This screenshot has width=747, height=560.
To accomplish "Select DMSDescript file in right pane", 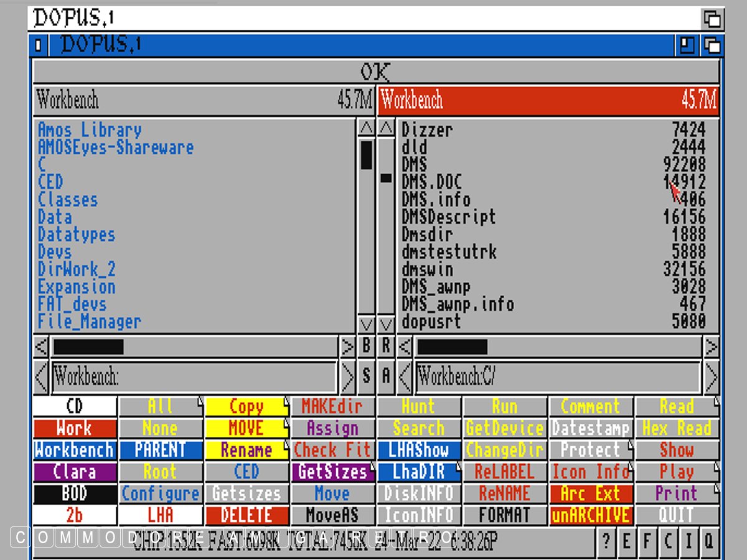I will (448, 217).
